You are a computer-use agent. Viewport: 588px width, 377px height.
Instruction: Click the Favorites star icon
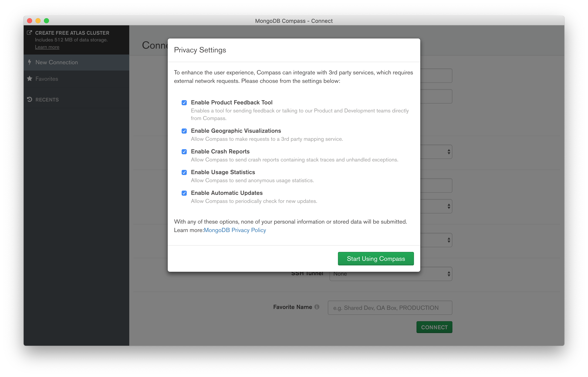(29, 79)
